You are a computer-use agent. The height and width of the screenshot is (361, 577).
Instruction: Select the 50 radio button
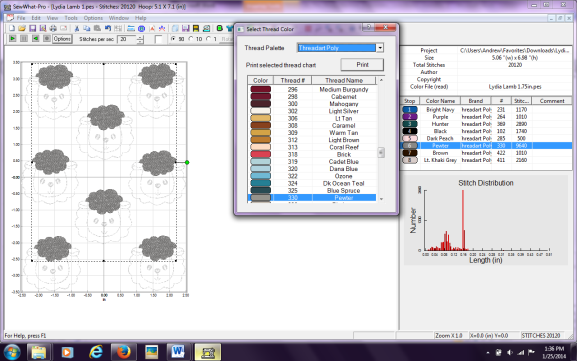[173, 39]
